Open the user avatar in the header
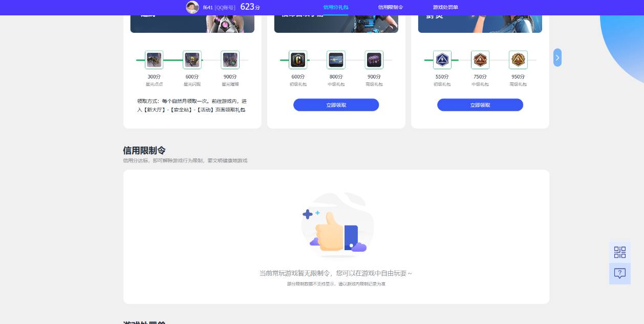The image size is (644, 324). pos(192,7)
